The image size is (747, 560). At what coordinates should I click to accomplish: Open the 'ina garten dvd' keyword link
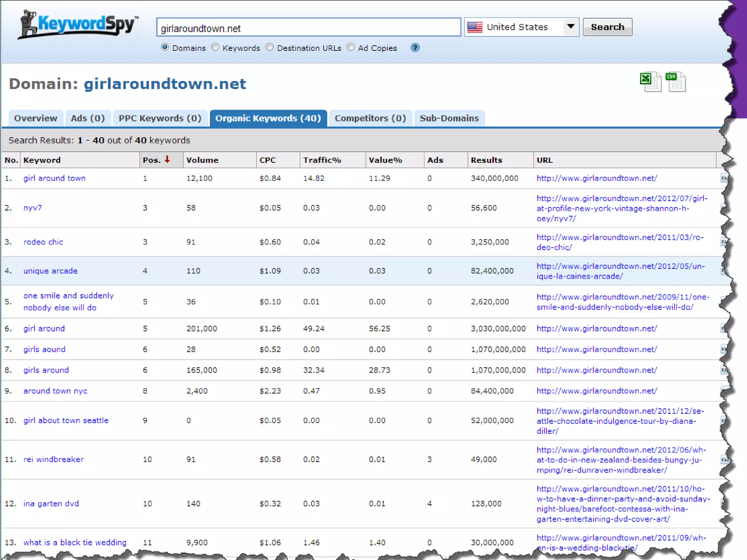pyautogui.click(x=51, y=503)
